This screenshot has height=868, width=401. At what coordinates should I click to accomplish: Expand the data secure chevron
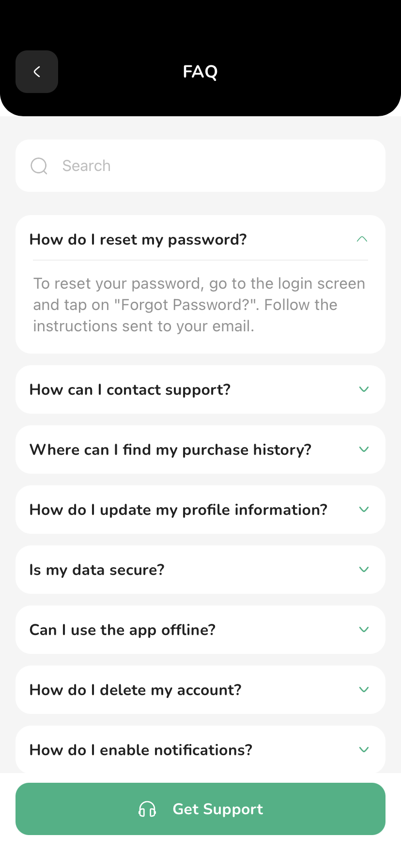point(364,570)
